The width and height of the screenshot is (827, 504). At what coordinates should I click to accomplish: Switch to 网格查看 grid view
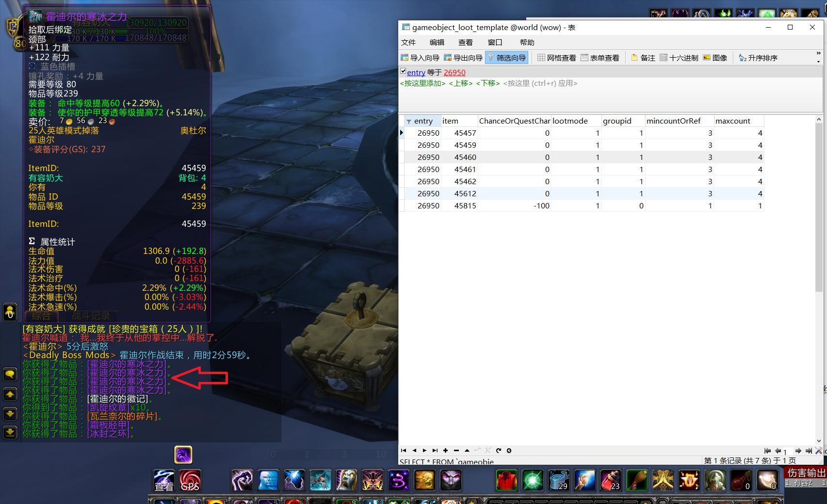556,58
